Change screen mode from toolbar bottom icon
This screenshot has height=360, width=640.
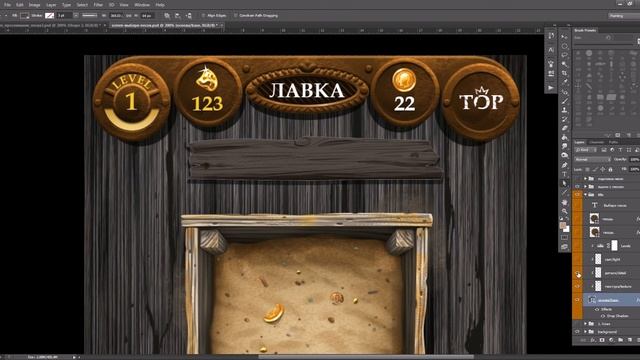coord(565,247)
